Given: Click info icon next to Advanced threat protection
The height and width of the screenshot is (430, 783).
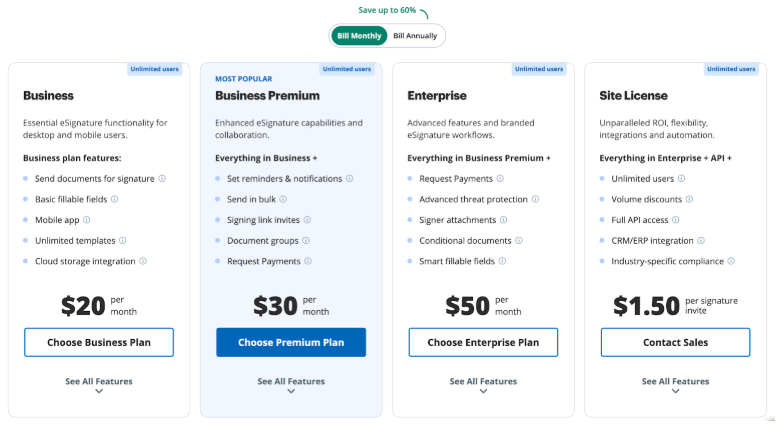Looking at the screenshot, I should tap(535, 200).
